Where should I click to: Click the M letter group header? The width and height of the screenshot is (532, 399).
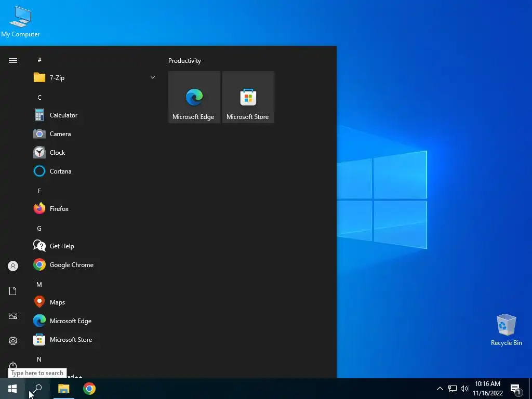click(39, 284)
